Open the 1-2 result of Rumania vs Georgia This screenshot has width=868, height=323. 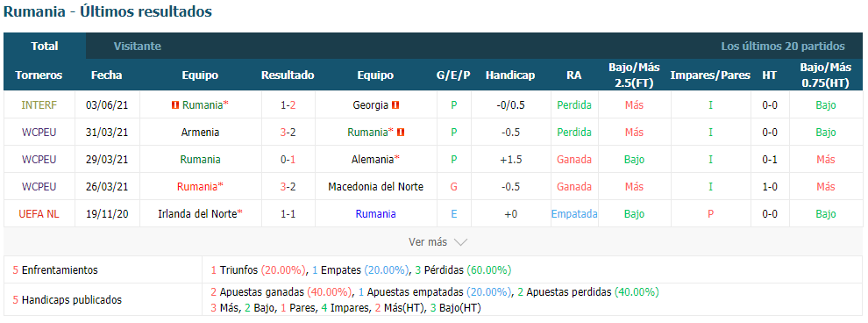(x=288, y=104)
